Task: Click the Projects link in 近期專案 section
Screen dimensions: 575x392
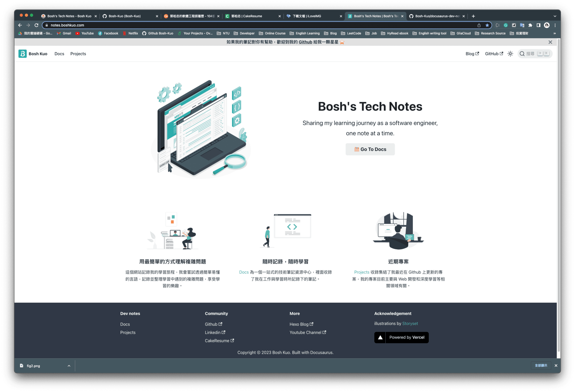Action: pos(361,272)
